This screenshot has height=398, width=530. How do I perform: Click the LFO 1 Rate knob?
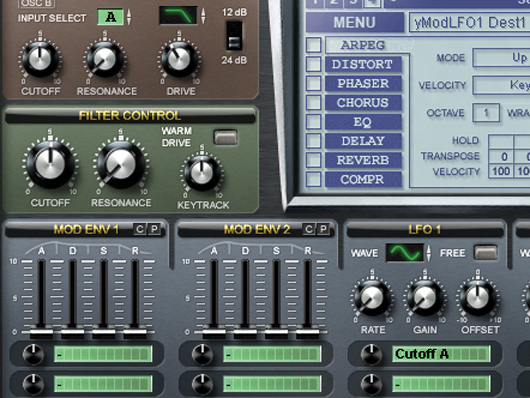(372, 298)
